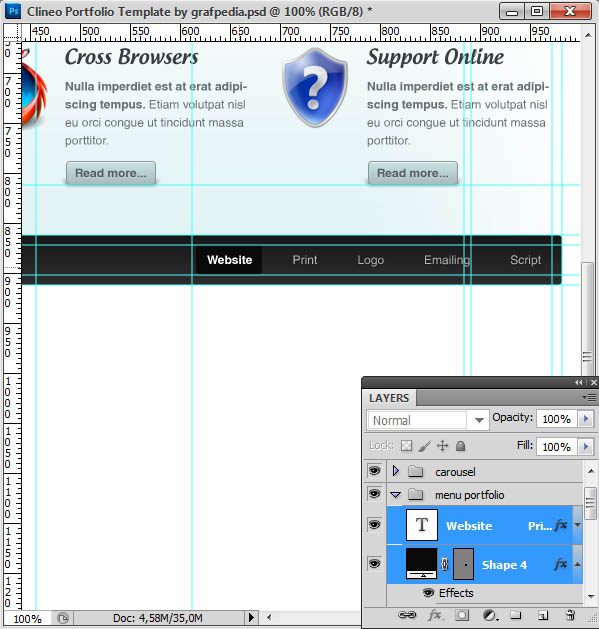Expand Website layer effects list
This screenshot has height=629, width=599.
click(x=577, y=525)
